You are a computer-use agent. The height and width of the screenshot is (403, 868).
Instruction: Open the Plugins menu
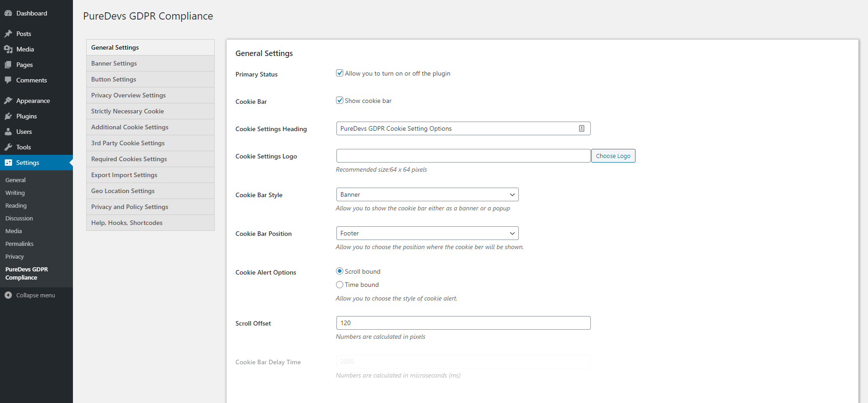pyautogui.click(x=36, y=116)
